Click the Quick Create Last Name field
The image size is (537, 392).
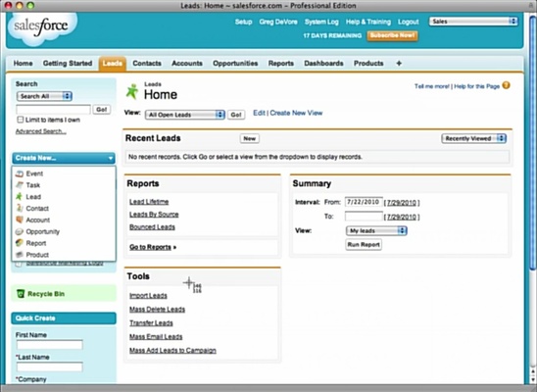[x=50, y=367]
